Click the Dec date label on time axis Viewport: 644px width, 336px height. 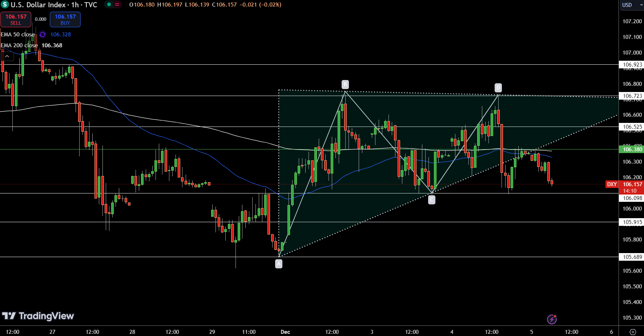285,332
